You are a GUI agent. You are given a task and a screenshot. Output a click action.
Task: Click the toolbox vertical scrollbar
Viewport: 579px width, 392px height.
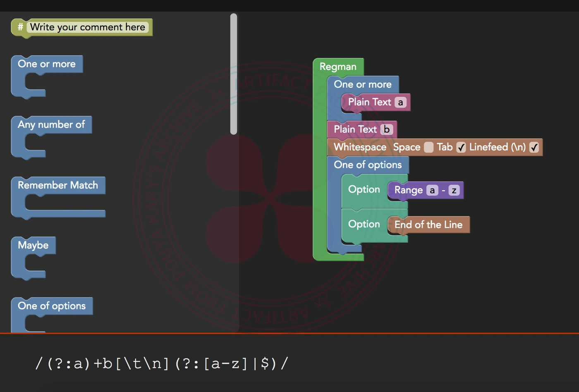(x=234, y=74)
